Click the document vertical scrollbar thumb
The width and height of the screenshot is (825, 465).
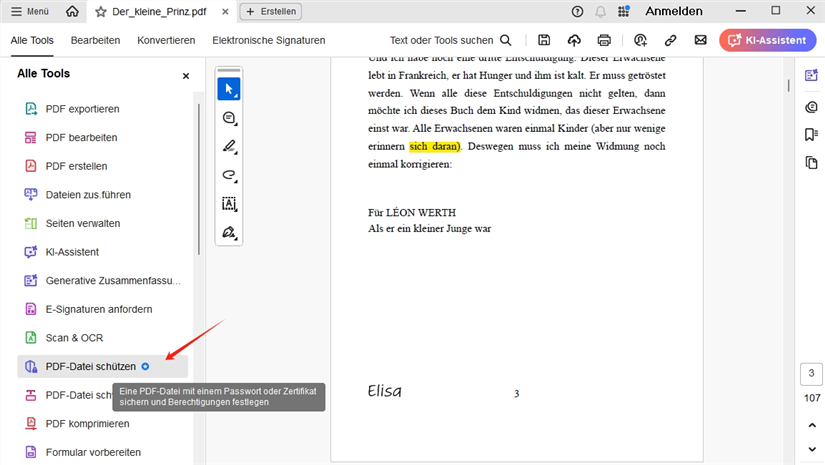point(788,86)
